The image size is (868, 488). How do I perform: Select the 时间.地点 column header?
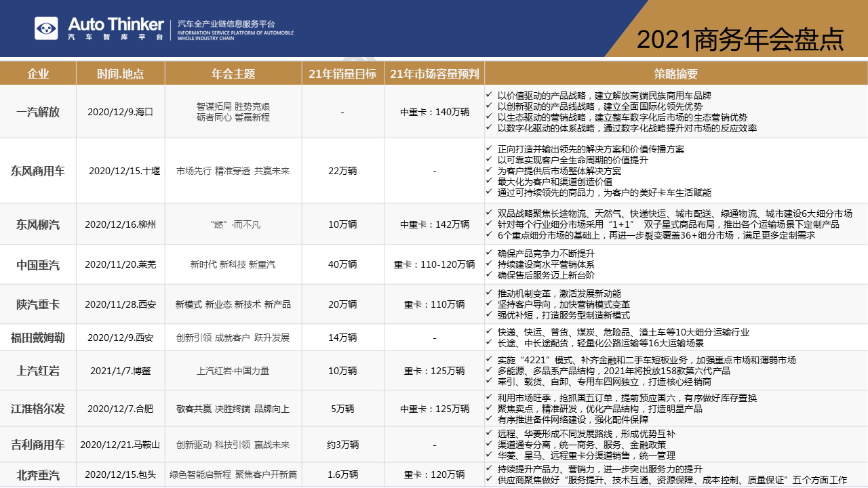click(121, 74)
